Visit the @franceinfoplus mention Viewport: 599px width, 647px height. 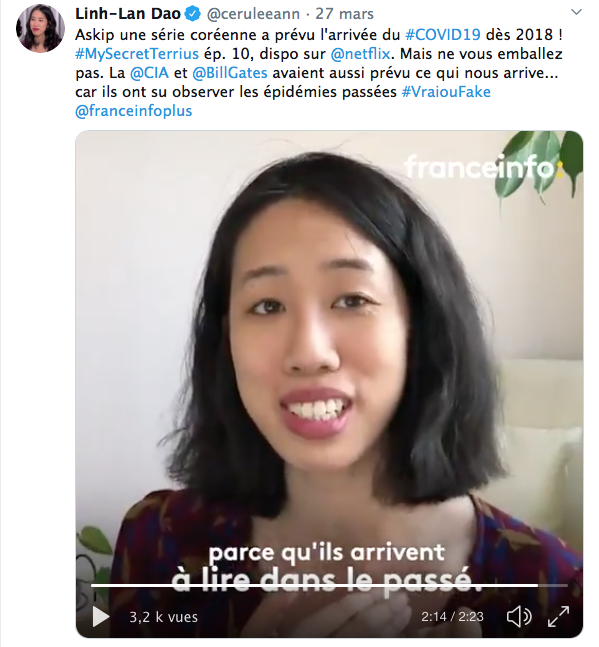click(x=134, y=111)
